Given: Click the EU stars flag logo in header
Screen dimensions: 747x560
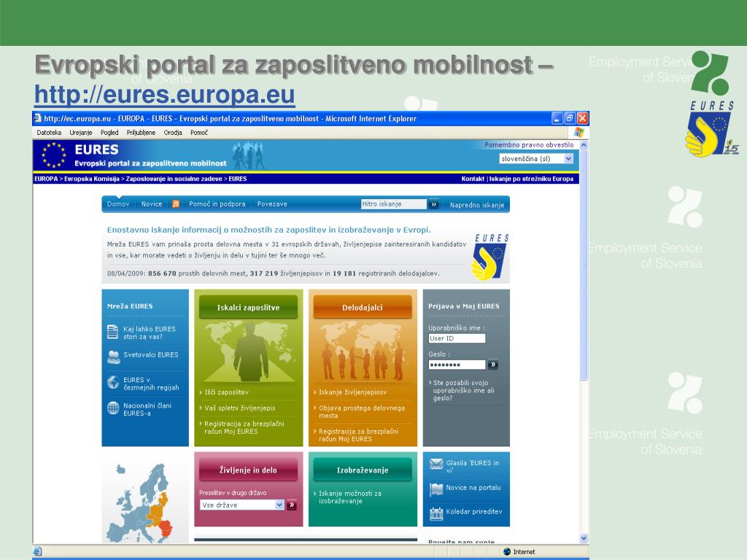Looking at the screenshot, I should click(53, 155).
